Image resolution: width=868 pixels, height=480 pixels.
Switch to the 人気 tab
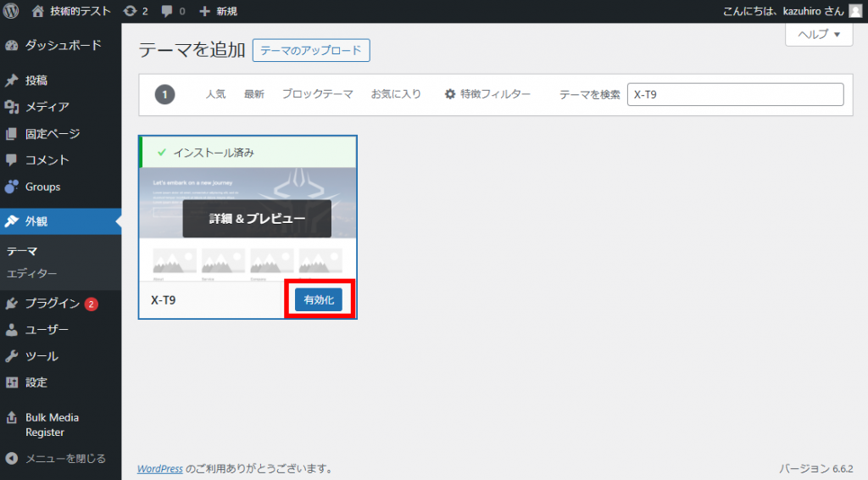tap(215, 94)
